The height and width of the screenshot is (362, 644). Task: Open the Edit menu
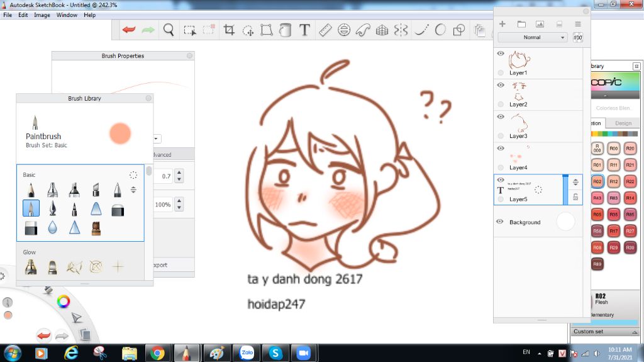click(x=23, y=15)
